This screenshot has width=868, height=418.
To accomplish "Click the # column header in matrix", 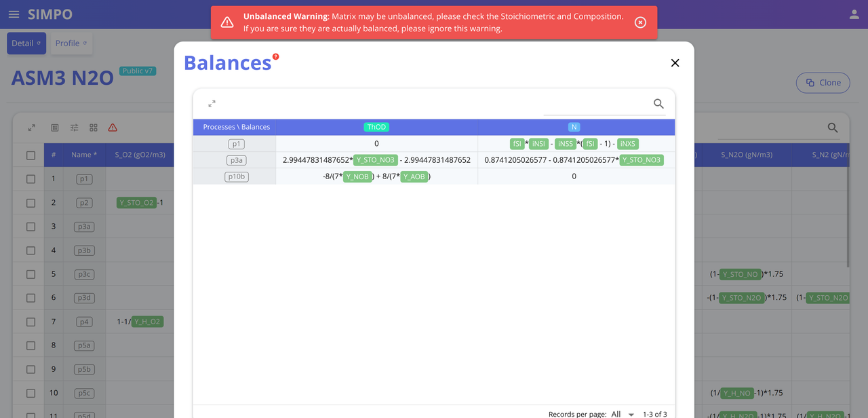I will [x=54, y=155].
